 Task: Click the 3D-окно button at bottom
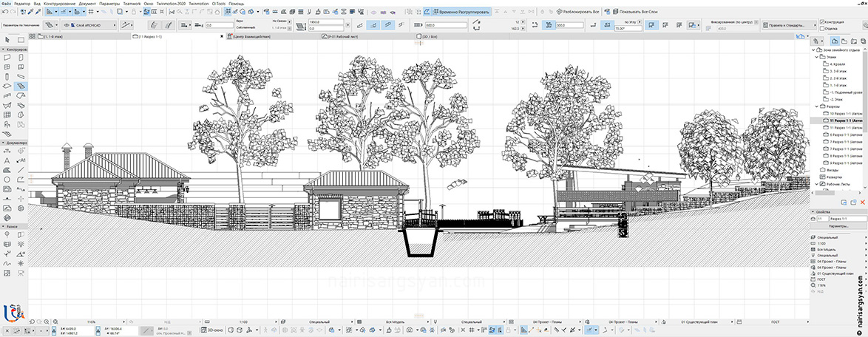(213, 330)
